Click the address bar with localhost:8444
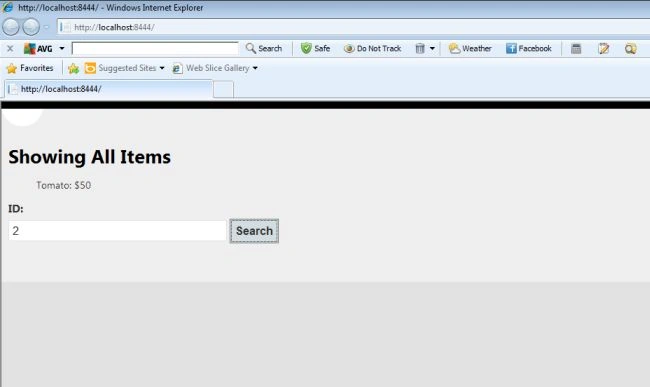Image resolution: width=650 pixels, height=387 pixels. pos(354,27)
